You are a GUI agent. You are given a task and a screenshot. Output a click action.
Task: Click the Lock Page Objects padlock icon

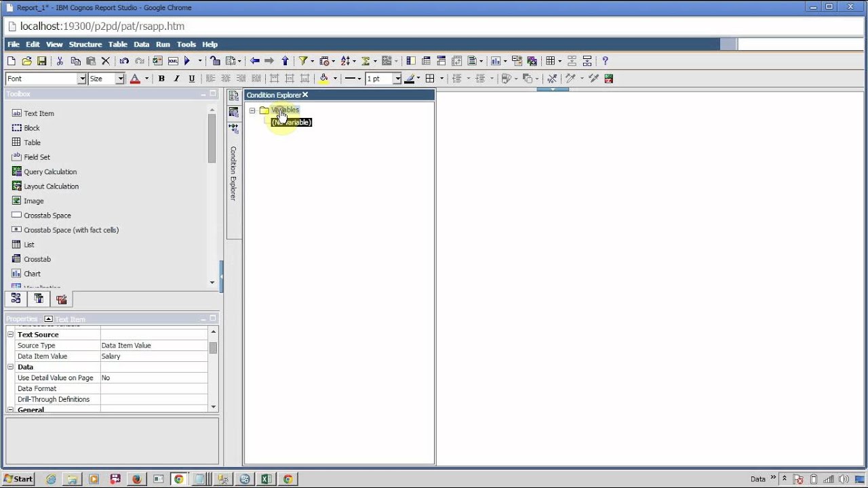point(215,61)
